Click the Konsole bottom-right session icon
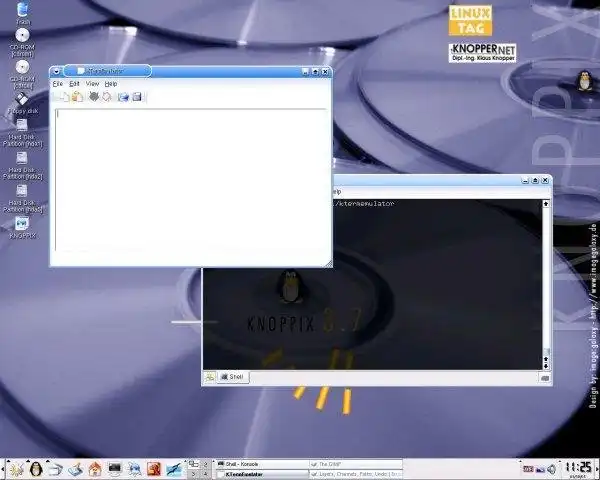This screenshot has height=480, width=600. (545, 378)
